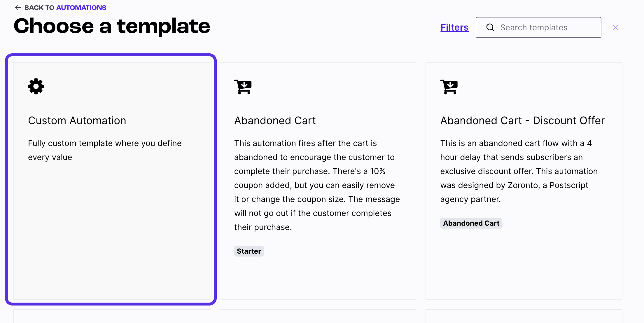Screen dimensions: 644x323
Task: Focus the Search templates field
Action: click(538, 27)
